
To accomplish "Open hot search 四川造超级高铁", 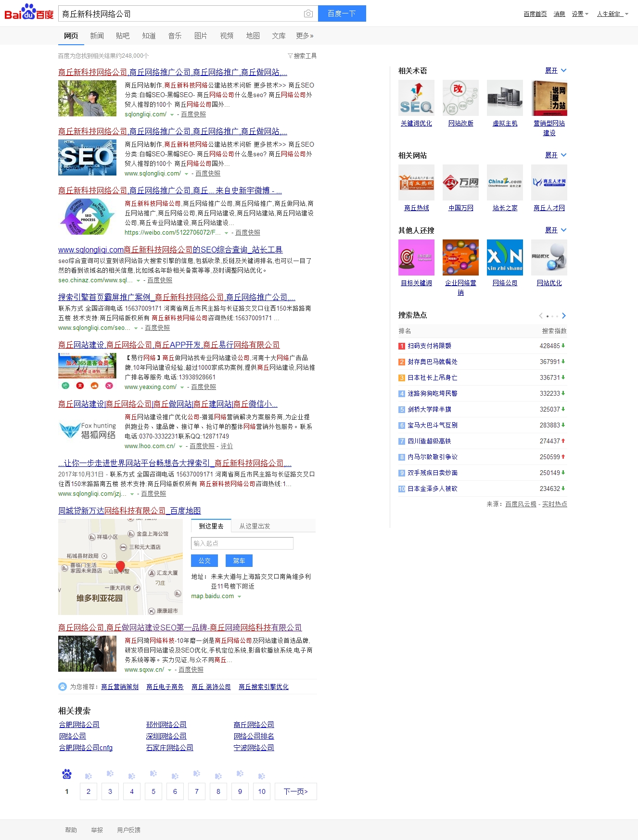I will click(x=430, y=441).
